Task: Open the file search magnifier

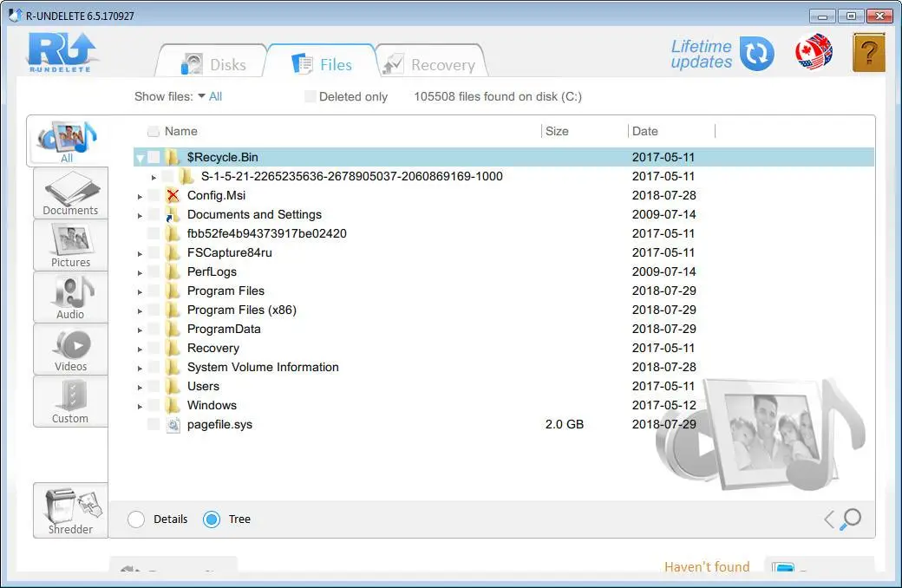Action: [850, 519]
